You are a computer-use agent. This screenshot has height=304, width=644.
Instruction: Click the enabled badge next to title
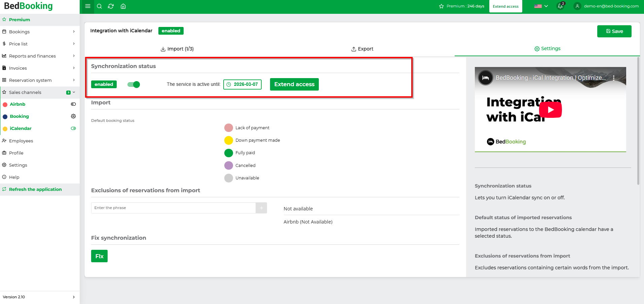171,31
